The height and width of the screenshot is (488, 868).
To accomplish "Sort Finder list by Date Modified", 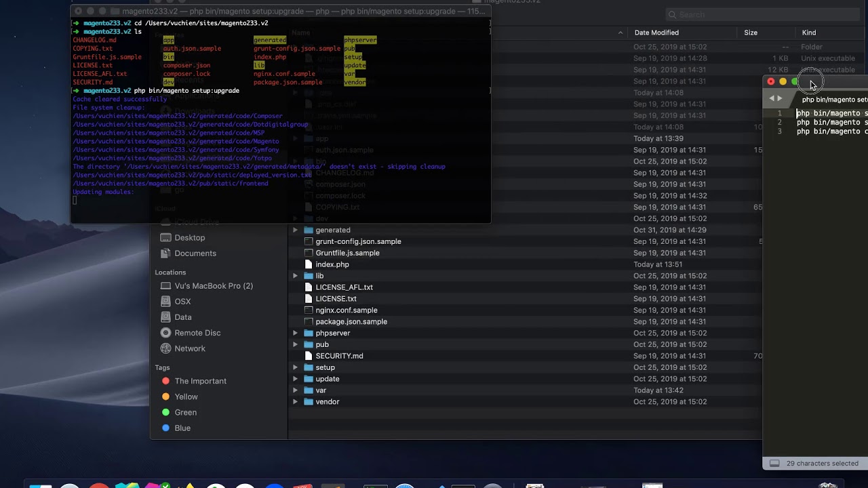I will click(x=656, y=33).
